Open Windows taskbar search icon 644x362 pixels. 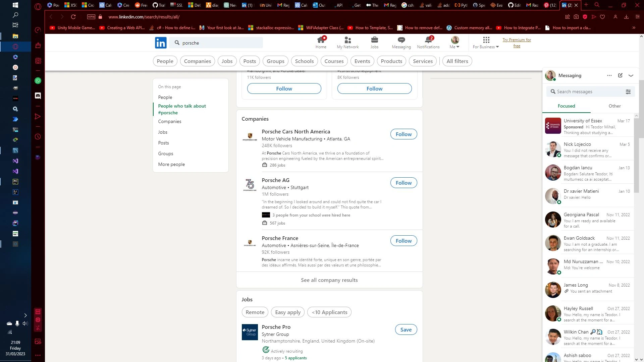point(15,15)
